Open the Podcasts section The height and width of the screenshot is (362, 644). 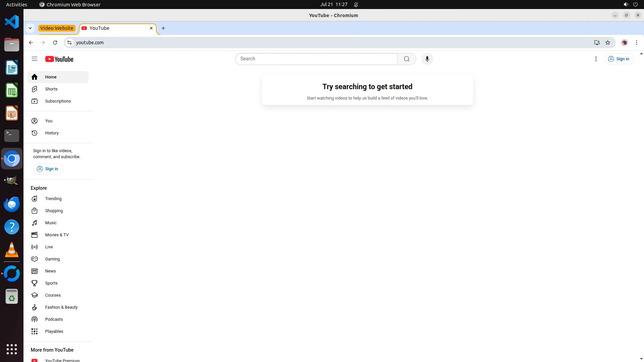54,319
